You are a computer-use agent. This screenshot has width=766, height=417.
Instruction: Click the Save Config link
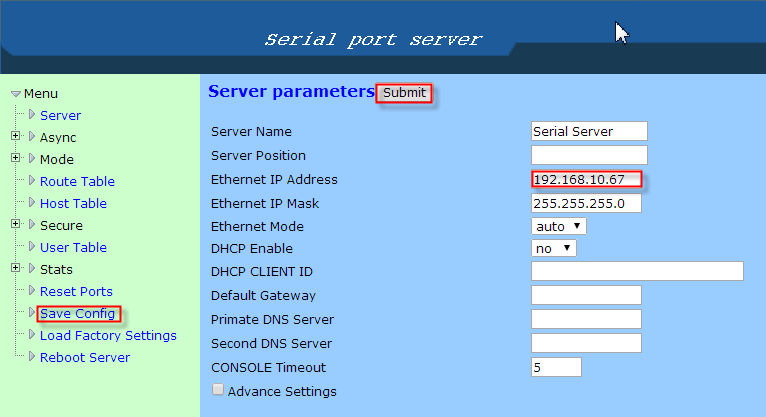click(x=77, y=313)
